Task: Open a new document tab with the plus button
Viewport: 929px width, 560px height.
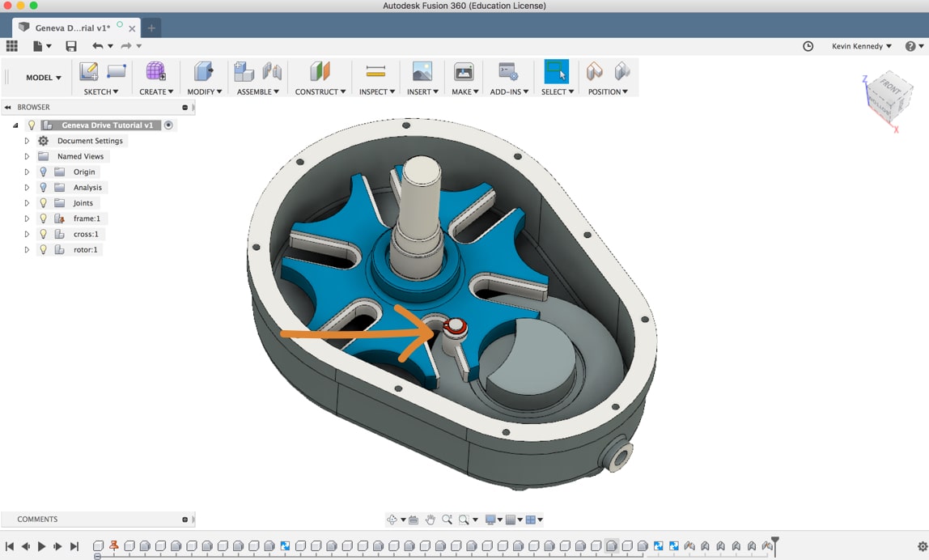Action: (x=151, y=27)
